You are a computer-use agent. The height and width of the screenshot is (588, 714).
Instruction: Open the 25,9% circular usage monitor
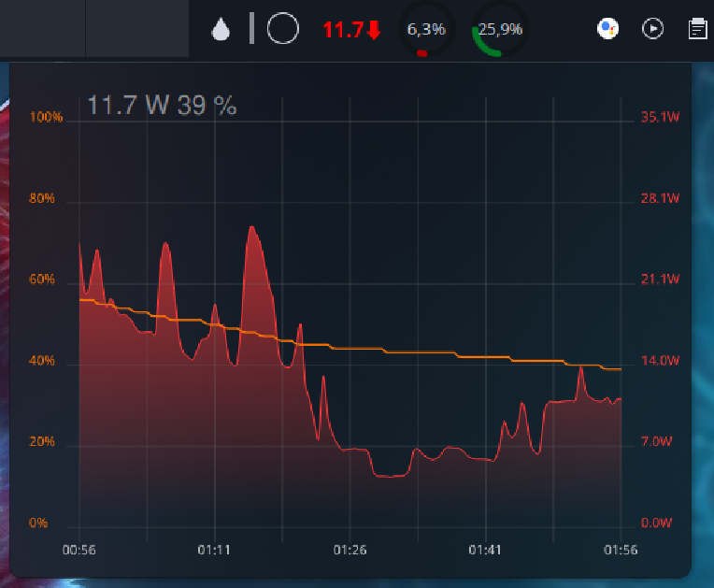[x=500, y=30]
